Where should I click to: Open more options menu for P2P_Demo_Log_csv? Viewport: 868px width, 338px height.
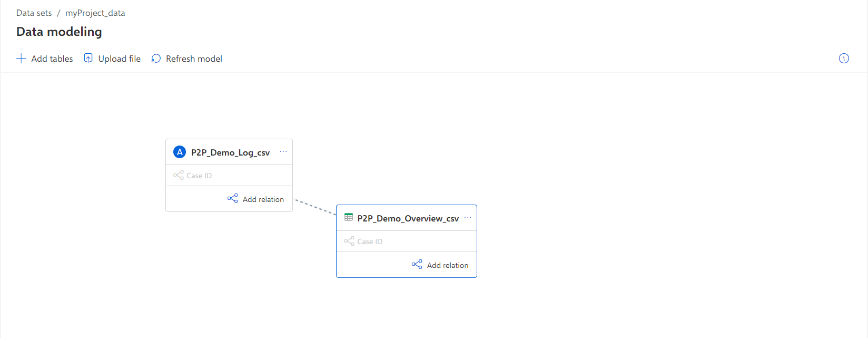pos(283,152)
